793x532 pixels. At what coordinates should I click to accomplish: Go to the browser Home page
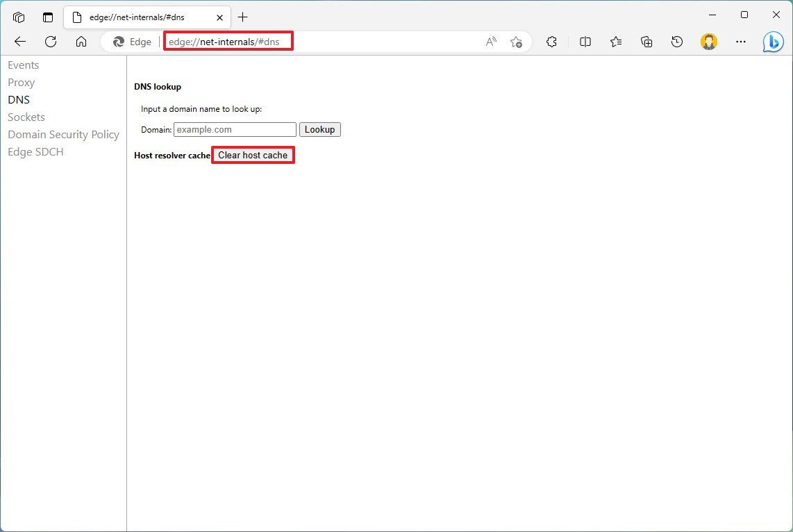coord(81,42)
